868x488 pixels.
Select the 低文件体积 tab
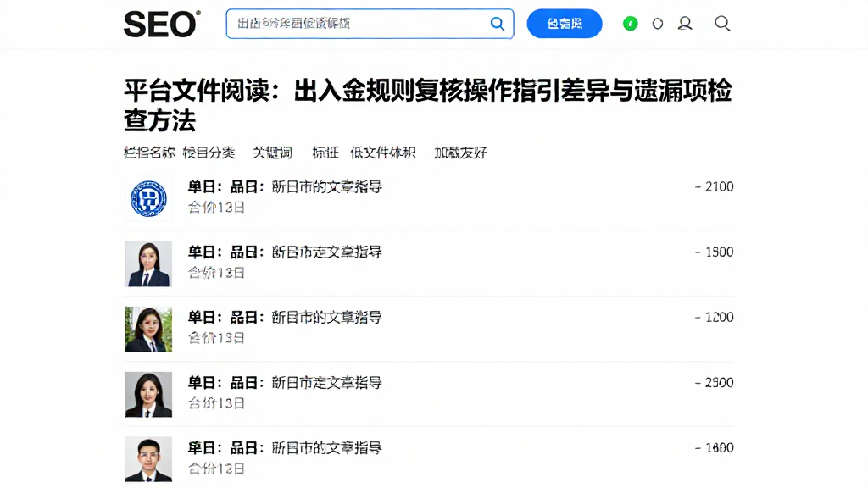click(383, 152)
